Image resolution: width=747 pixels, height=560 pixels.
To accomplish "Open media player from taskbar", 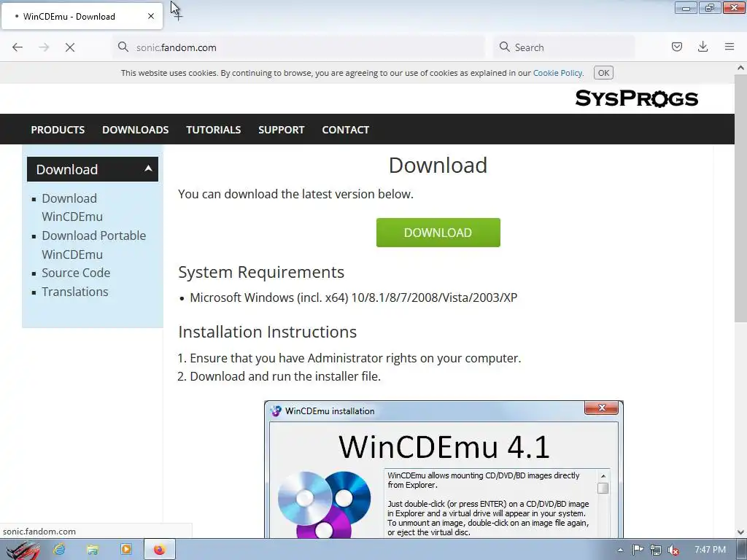I will pyautogui.click(x=126, y=550).
